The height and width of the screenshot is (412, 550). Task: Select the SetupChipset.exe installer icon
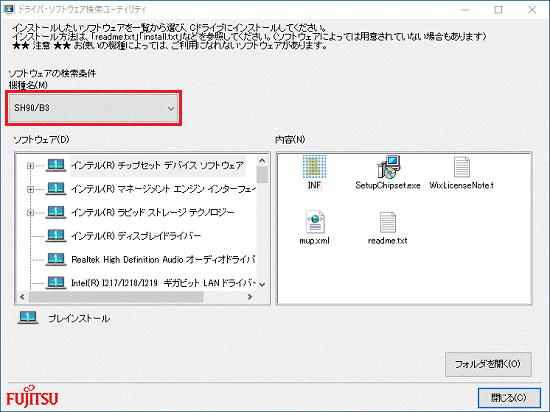[388, 167]
